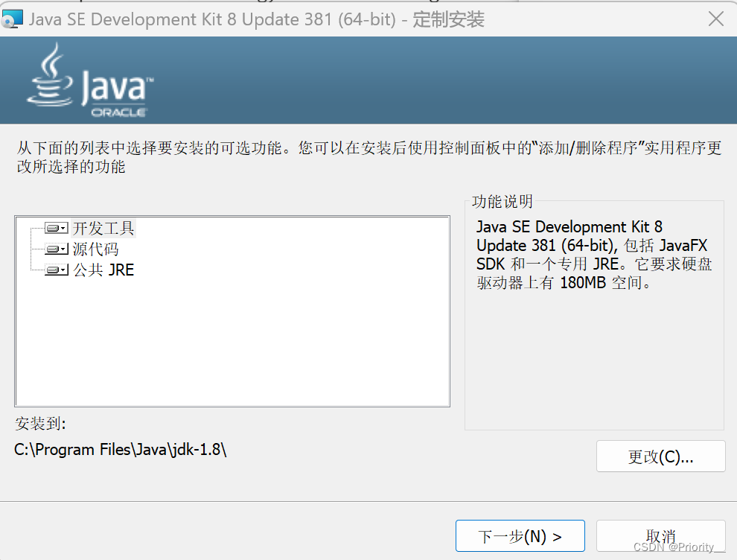Close the Java SE installer window
737x560 pixels.
[x=716, y=19]
